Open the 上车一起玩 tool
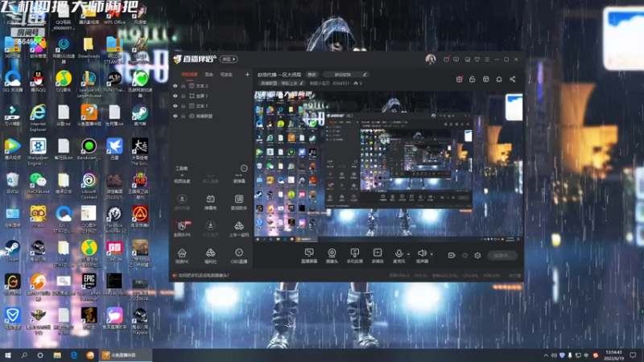644x362 pixels. click(x=239, y=229)
